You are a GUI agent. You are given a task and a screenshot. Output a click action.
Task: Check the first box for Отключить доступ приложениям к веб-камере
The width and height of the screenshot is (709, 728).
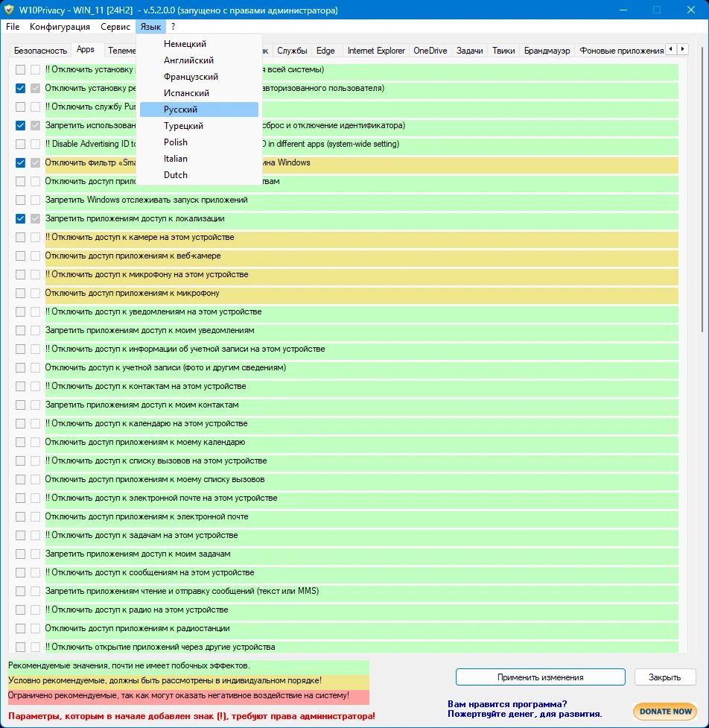[20, 256]
